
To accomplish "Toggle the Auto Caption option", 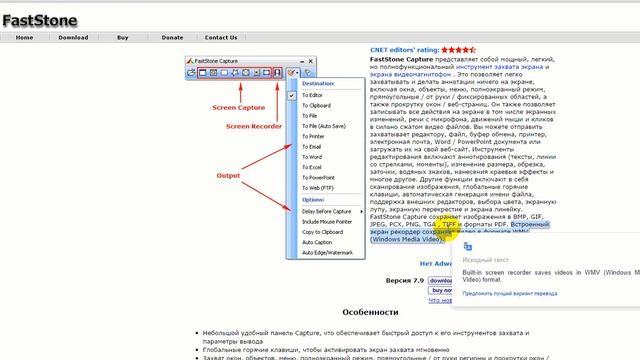I will [317, 242].
